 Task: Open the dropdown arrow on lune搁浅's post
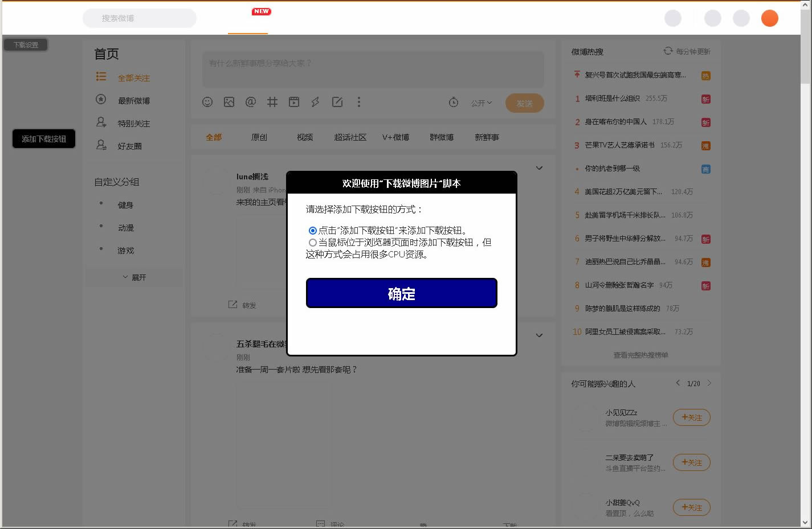539,168
